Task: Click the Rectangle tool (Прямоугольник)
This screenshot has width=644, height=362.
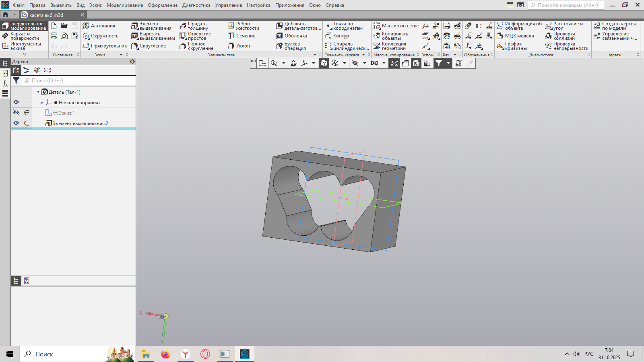Action: [105, 46]
